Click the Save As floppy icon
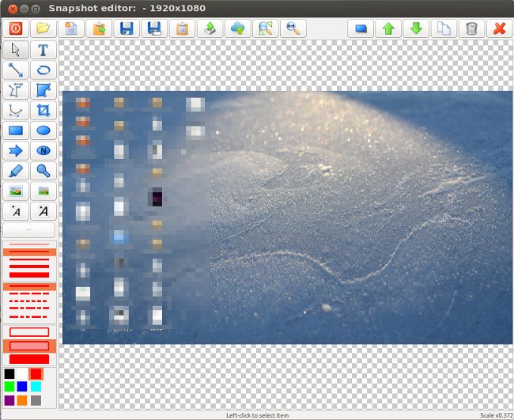The height and width of the screenshot is (420, 514). 154,28
